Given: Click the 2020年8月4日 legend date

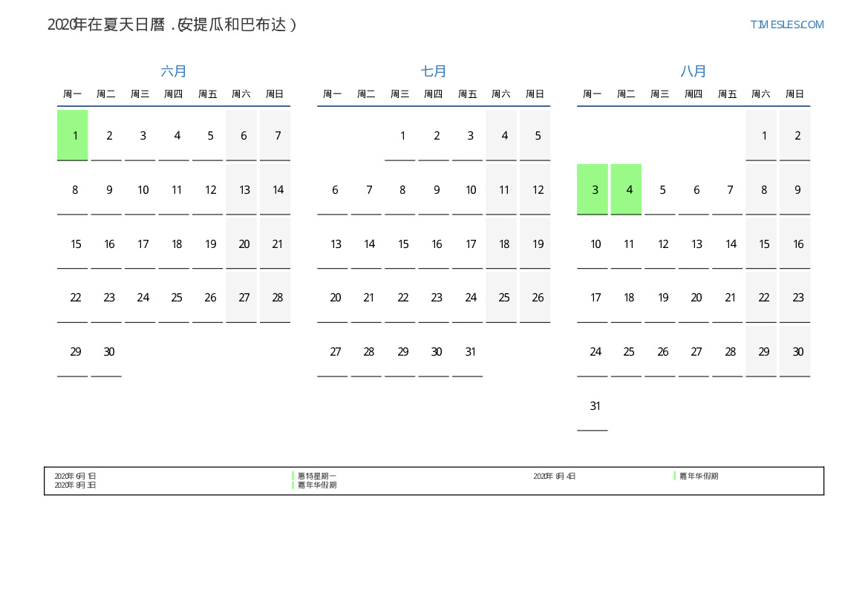Looking at the screenshot, I should pyautogui.click(x=554, y=476).
